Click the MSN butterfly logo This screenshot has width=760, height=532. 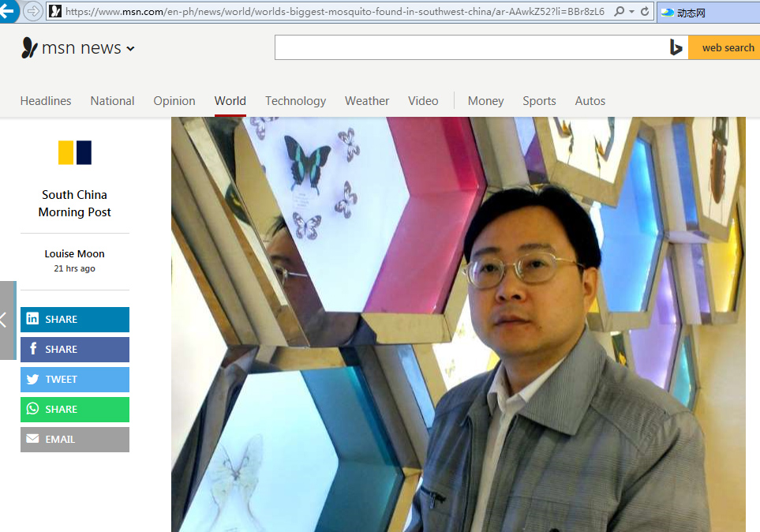click(29, 47)
